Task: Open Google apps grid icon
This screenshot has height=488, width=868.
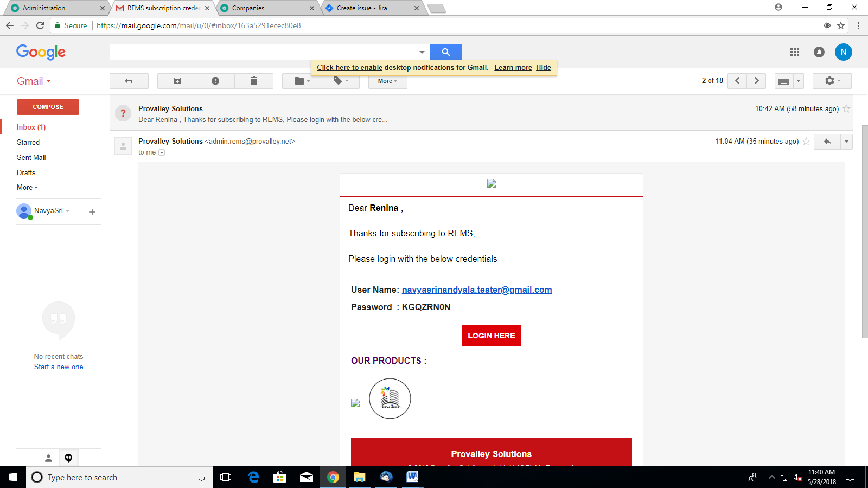Action: coord(795,52)
